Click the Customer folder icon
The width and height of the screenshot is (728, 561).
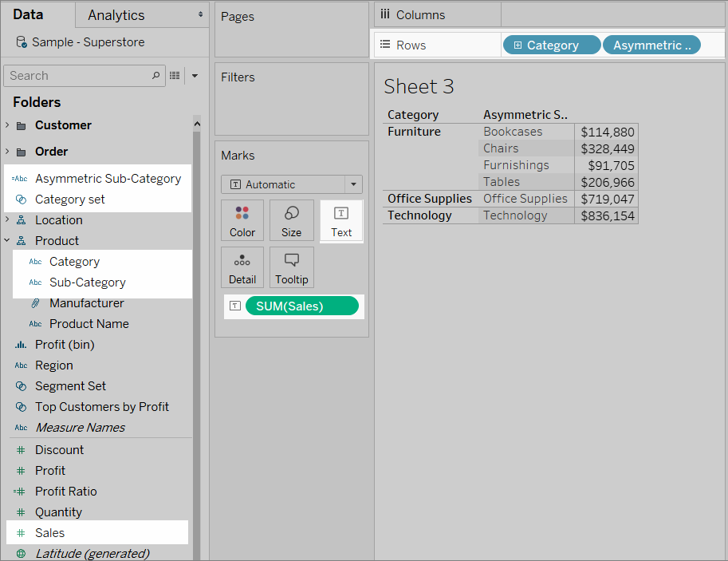pos(21,125)
